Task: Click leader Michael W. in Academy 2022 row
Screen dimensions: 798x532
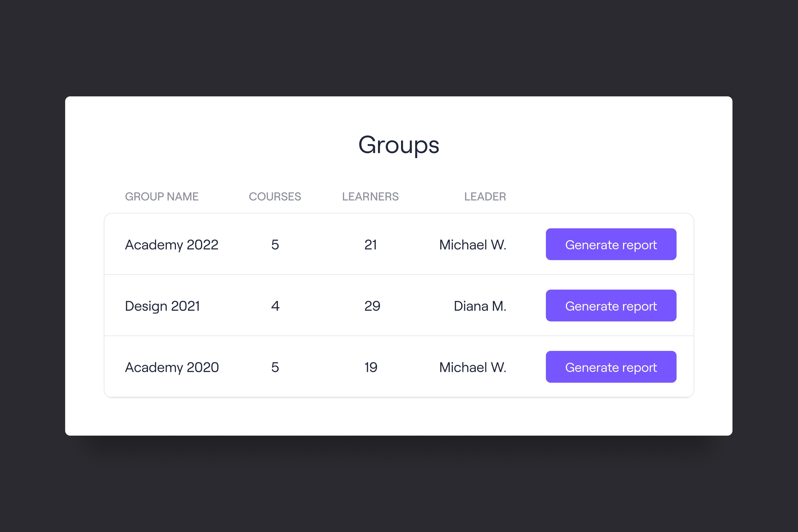Action: coord(473,245)
